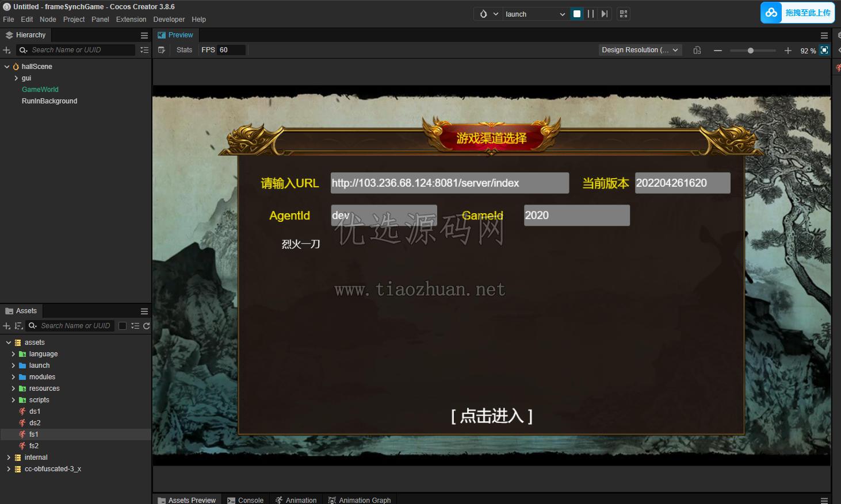Expand the language folder
841x504 pixels.
click(x=13, y=354)
